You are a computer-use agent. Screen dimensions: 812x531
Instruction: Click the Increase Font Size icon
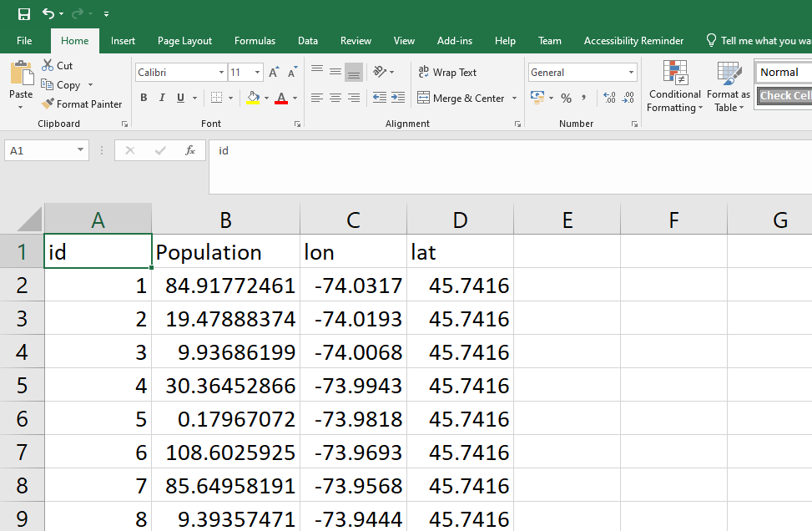[x=274, y=73]
